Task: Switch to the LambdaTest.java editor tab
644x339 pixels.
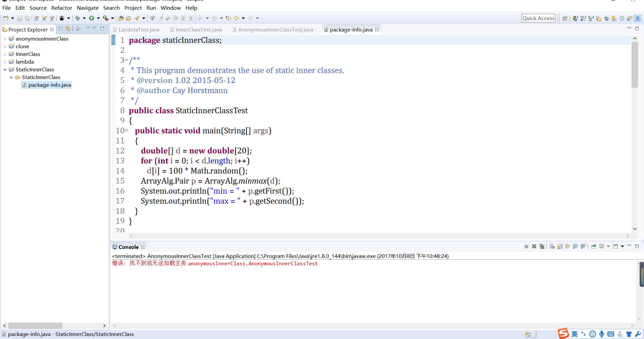Action: coord(136,29)
